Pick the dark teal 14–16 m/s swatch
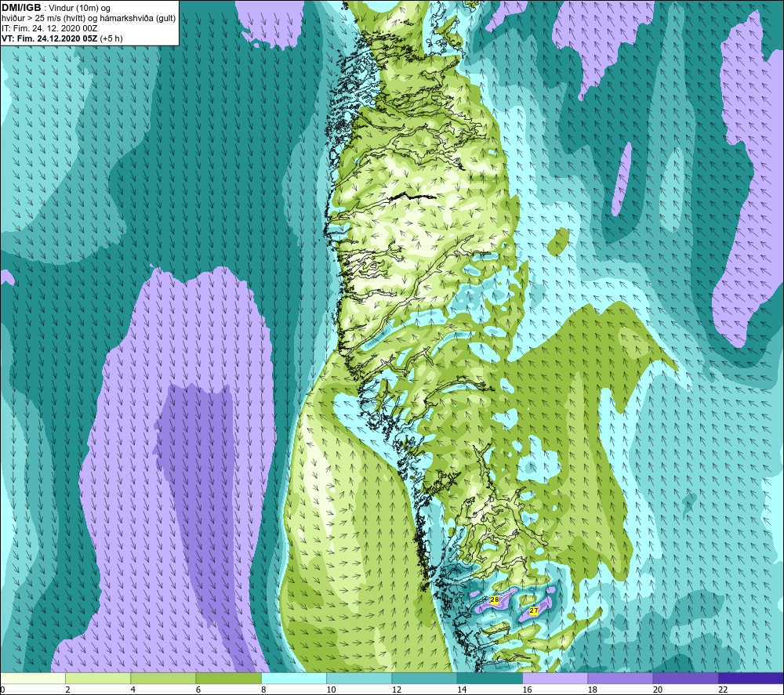Screen dimensions: 784x695 490,678
